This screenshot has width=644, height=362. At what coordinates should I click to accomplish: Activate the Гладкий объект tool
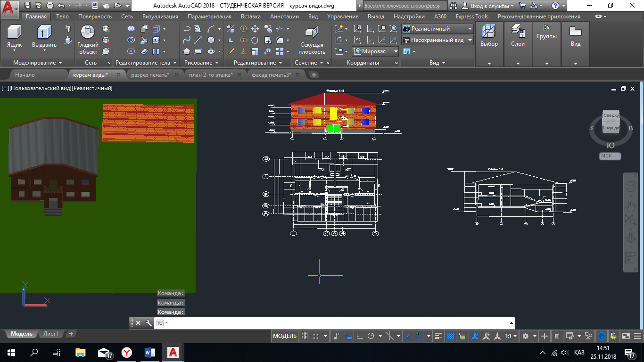[x=88, y=40]
